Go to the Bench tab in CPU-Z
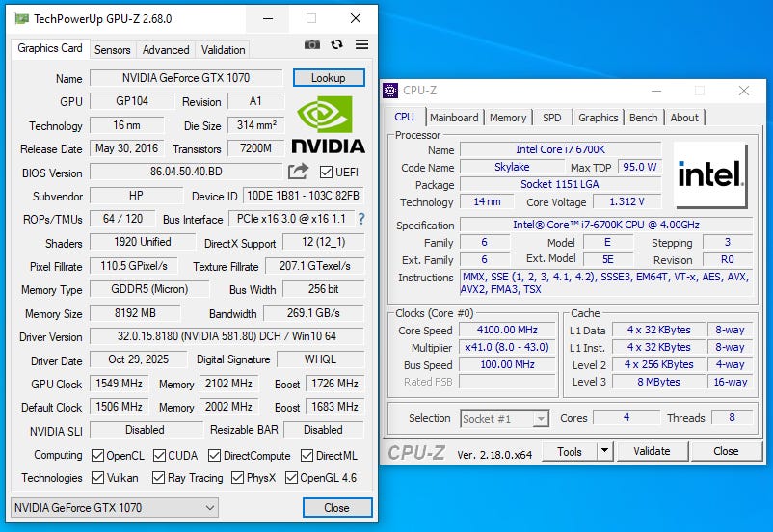 643,118
